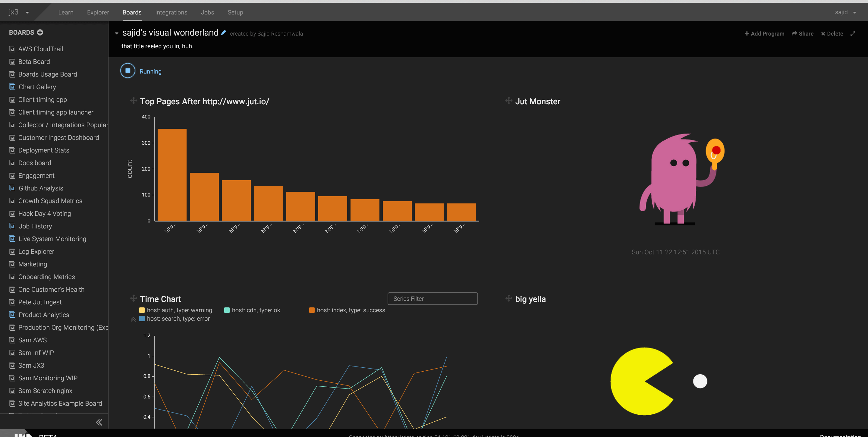Open the sajid user menu

coord(845,12)
